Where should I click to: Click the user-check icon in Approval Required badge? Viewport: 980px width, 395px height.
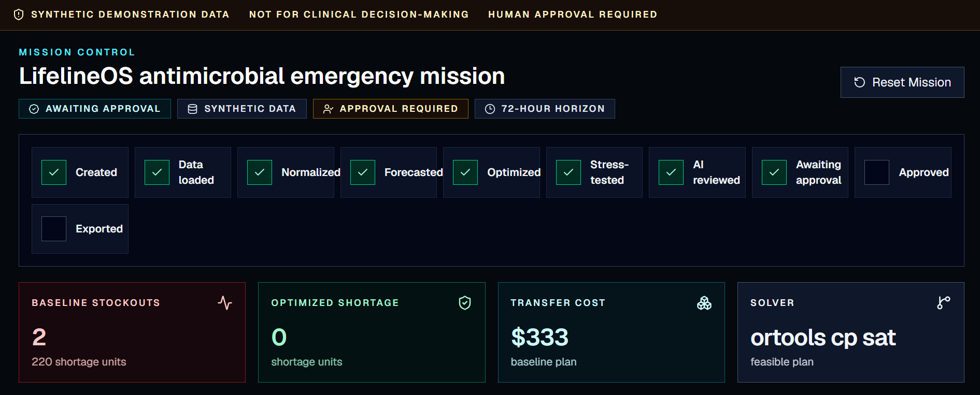coord(328,109)
